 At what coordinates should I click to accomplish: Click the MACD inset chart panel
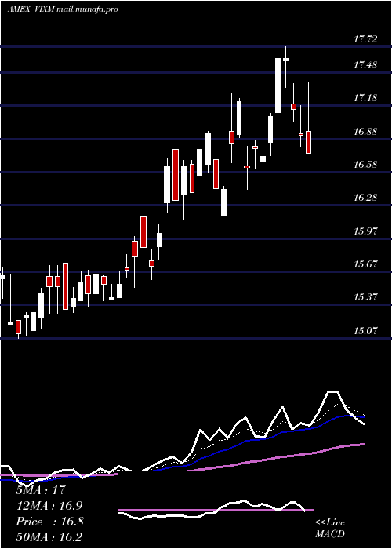pos(216,510)
